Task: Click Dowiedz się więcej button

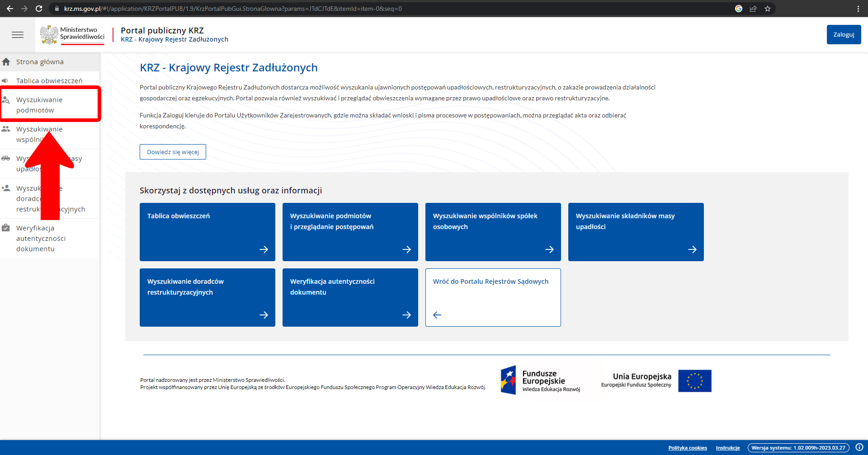Action: coord(173,152)
